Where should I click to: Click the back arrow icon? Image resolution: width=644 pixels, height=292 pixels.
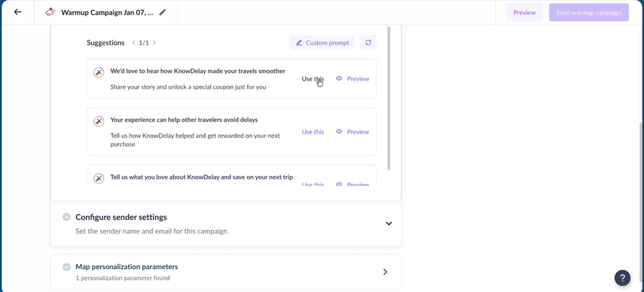(x=17, y=12)
